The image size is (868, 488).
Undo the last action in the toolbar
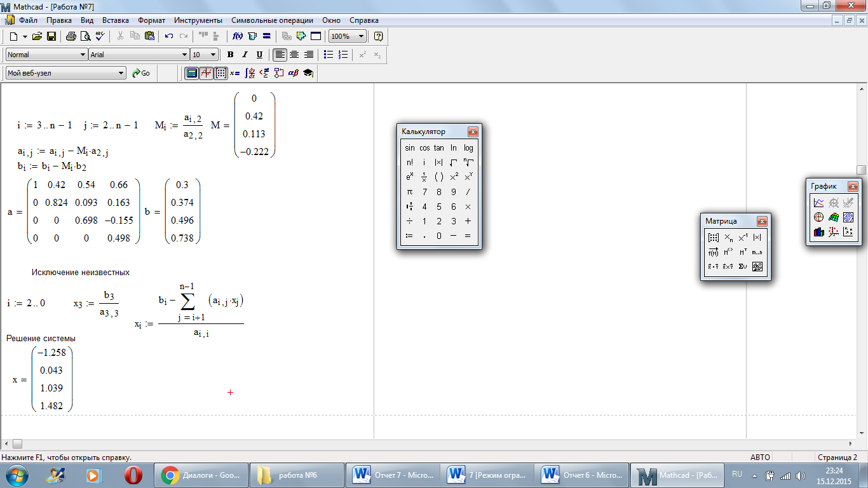click(x=169, y=36)
